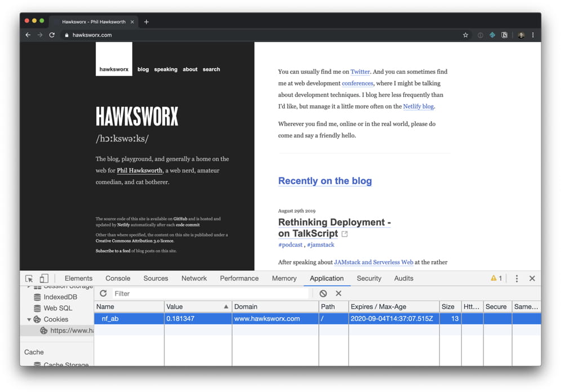Switch to the Console tab
The height and width of the screenshot is (392, 561).
(118, 278)
